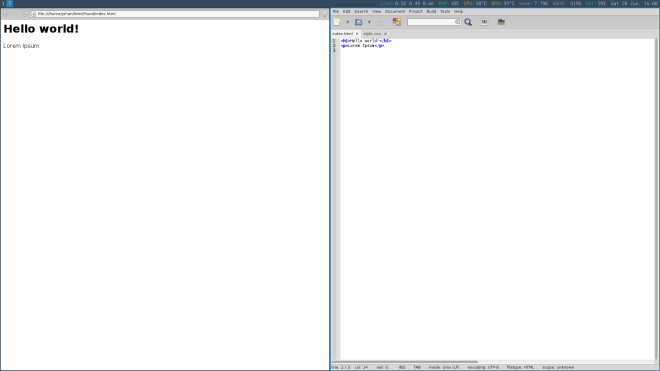Click the browser Back button
The image size is (660, 371).
(5, 14)
